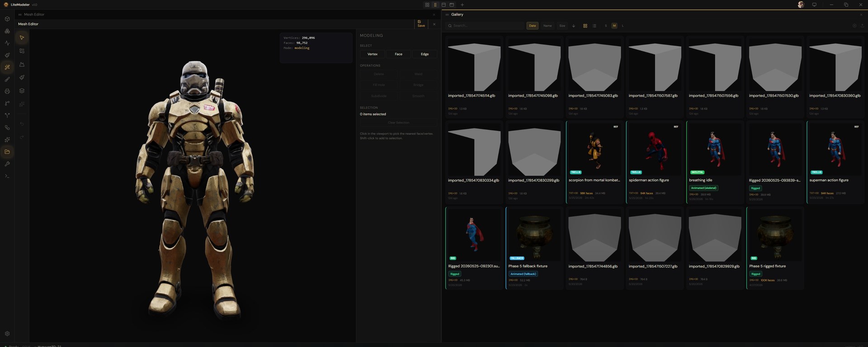Screen dimensions: 868x347
Task: Click the Rigged 20260525-093839 file name
Action: (775, 180)
